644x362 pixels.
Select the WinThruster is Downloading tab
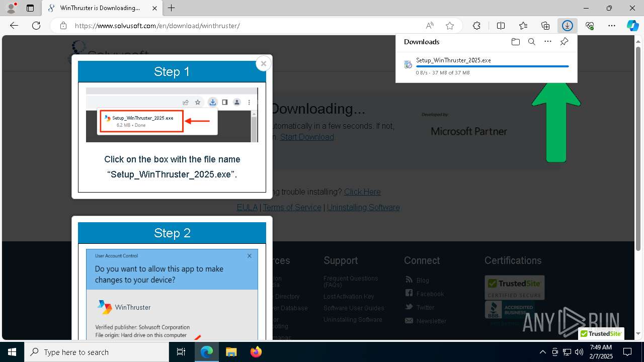pos(102,8)
